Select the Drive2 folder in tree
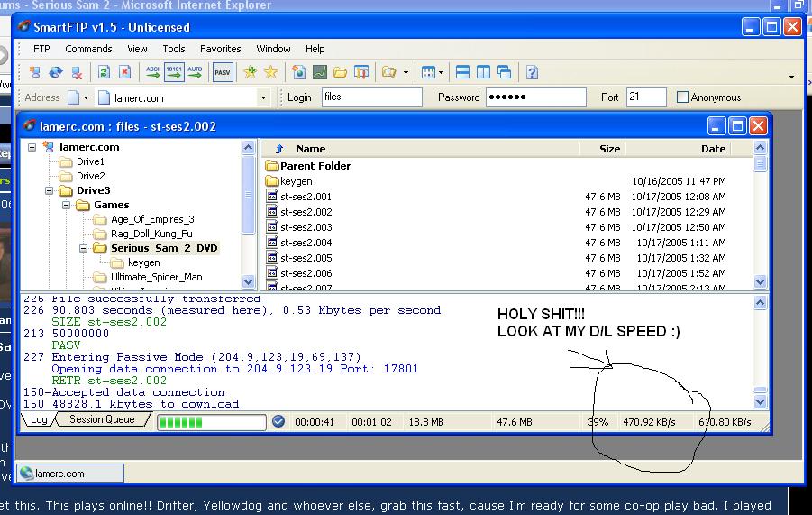Viewport: 812px width, 515px height. click(x=91, y=176)
